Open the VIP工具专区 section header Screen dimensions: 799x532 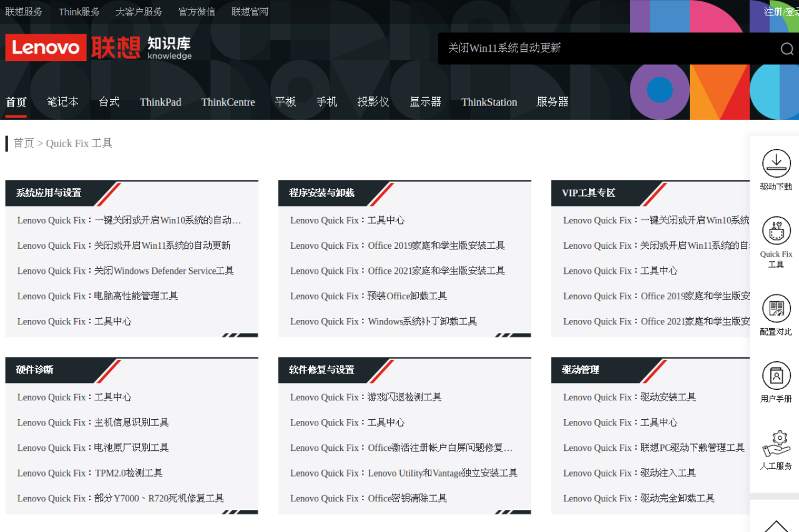[589, 193]
